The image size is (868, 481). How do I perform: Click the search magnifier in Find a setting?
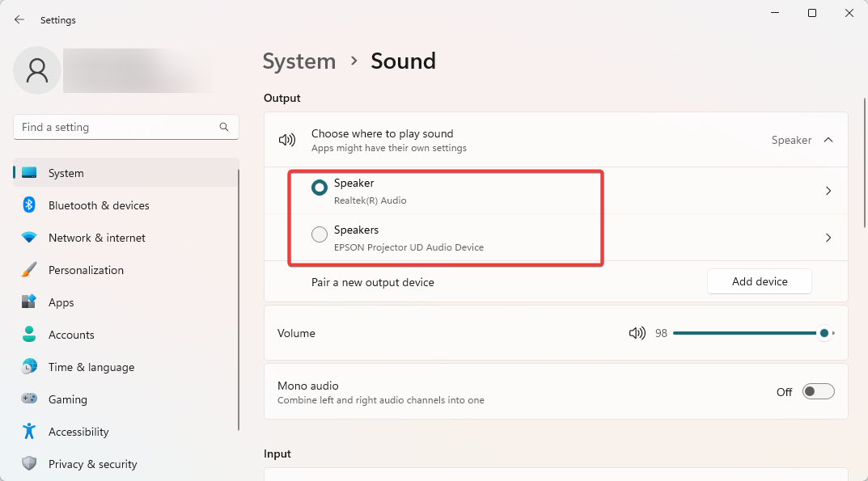tap(223, 127)
